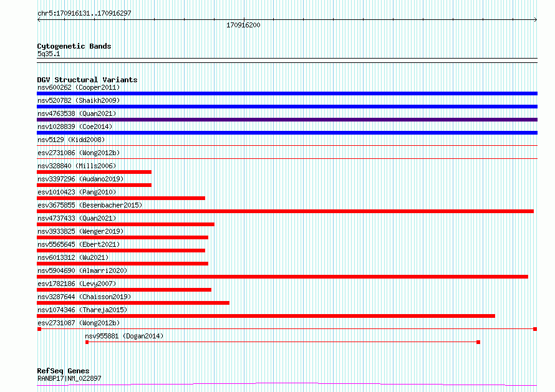Click the red bar under esv1010423 (Pang2010)
Image resolution: width=555 pixels, height=392 pixels.
coord(121,198)
